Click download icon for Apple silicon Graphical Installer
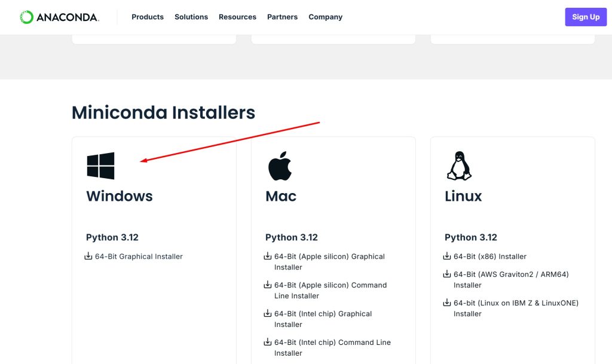The height and width of the screenshot is (364, 612). (x=268, y=256)
